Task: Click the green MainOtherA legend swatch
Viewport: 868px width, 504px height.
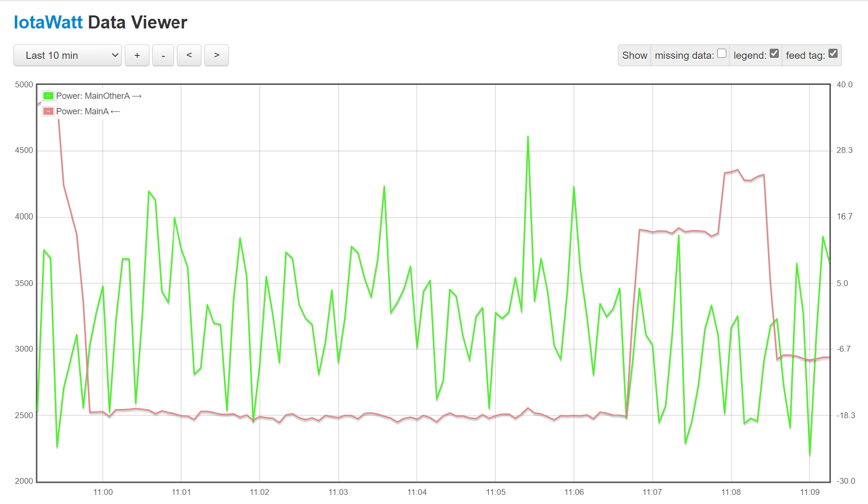Action: (x=48, y=96)
